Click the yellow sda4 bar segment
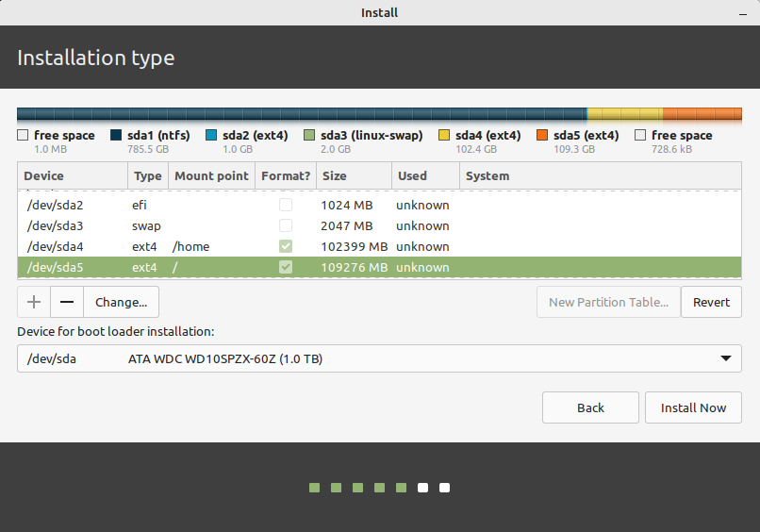This screenshot has width=760, height=532. (625, 114)
